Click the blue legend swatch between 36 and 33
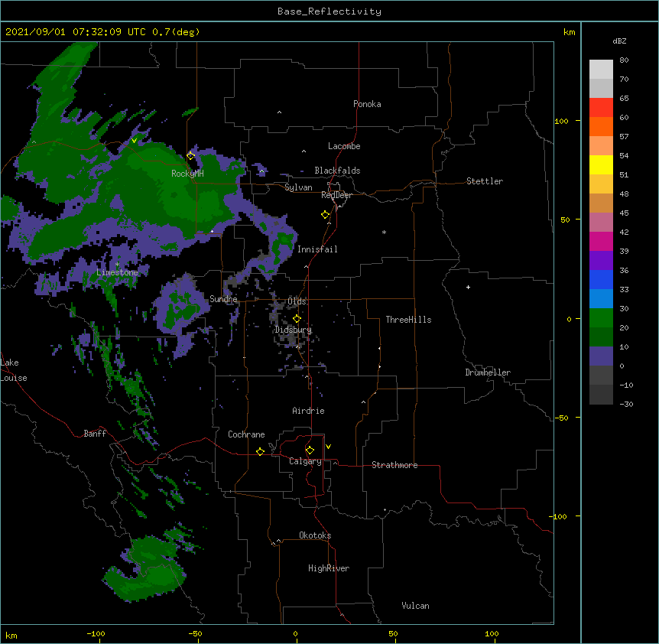The height and width of the screenshot is (644, 659). [x=601, y=279]
